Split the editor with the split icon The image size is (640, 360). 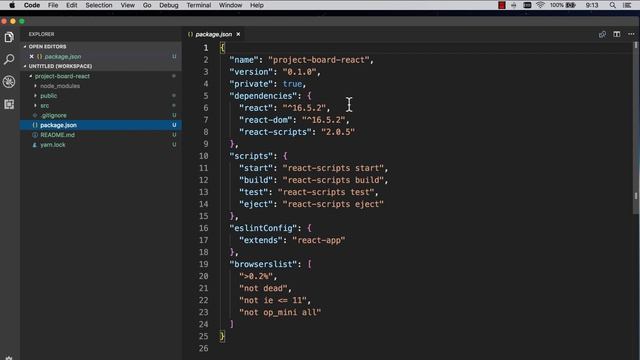tap(617, 34)
